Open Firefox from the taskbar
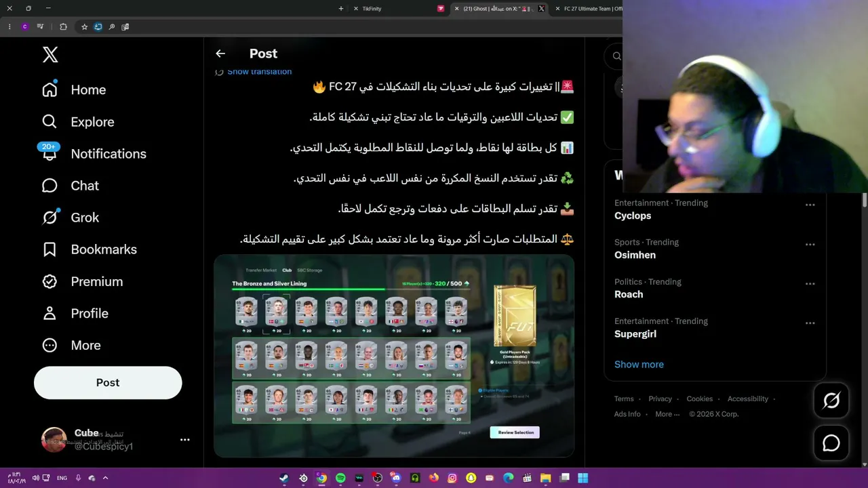The image size is (868, 488). 433,478
